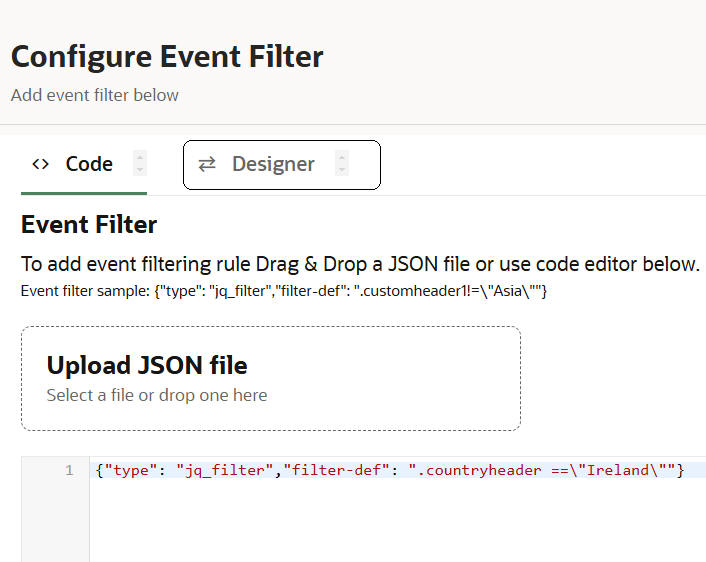Click the angle brackets Code icon
This screenshot has height=562, width=706.
(41, 164)
